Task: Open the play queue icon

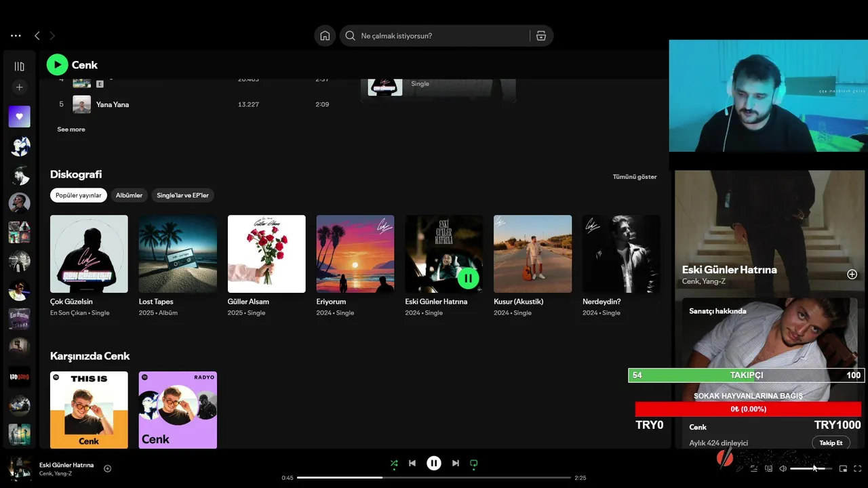Action: (x=754, y=468)
